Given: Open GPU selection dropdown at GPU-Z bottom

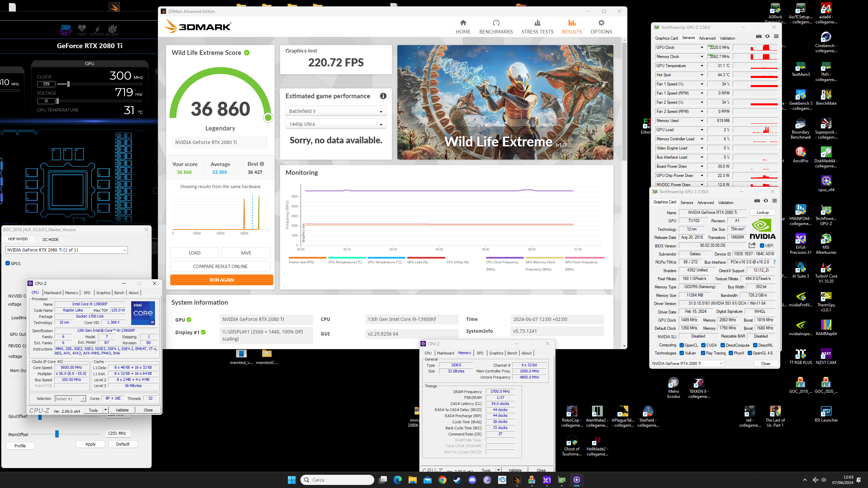Looking at the screenshot, I should (x=687, y=364).
